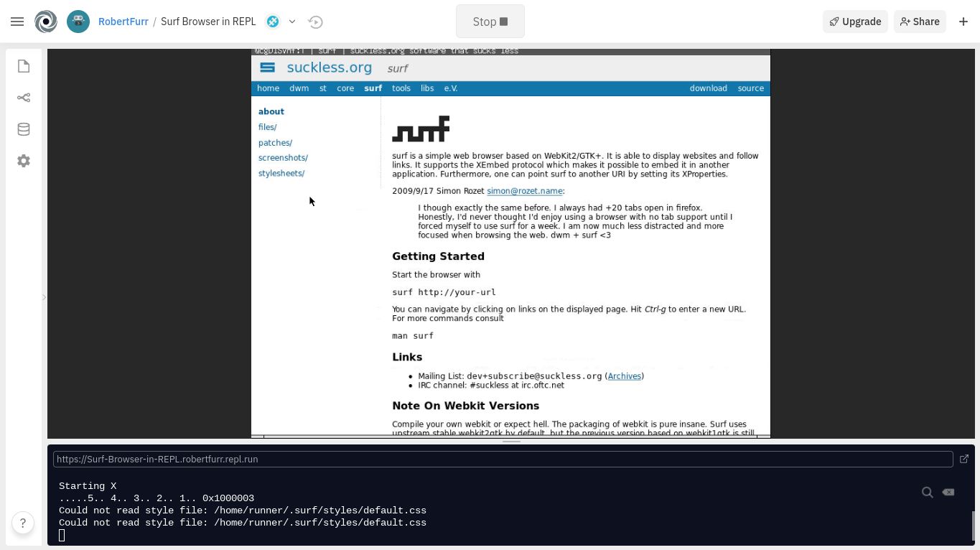Open the Database sidebar icon
980x550 pixels.
point(24,129)
